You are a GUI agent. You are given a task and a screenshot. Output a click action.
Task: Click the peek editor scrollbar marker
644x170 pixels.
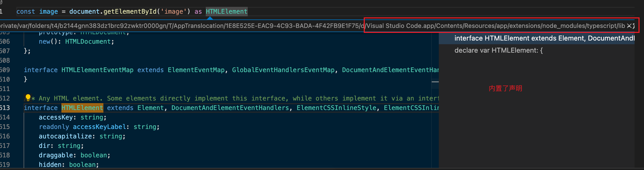[435, 82]
